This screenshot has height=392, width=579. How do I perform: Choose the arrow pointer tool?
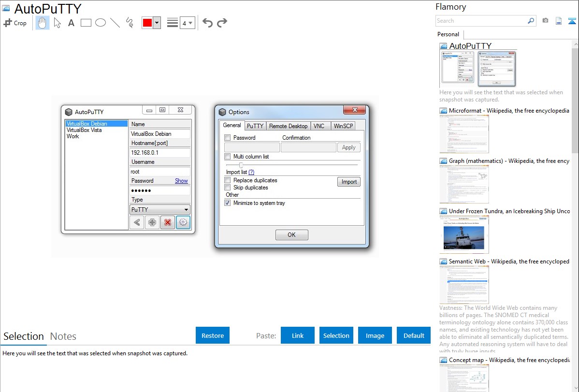coord(57,23)
